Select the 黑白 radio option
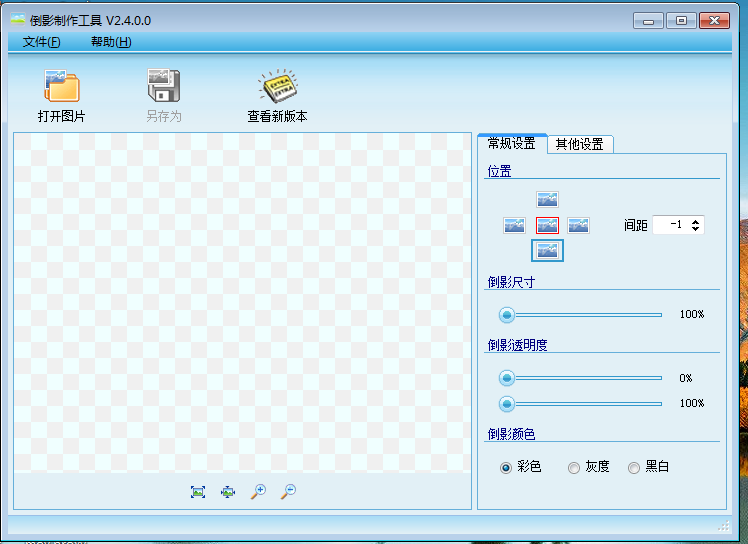The height and width of the screenshot is (544, 748). pos(634,467)
